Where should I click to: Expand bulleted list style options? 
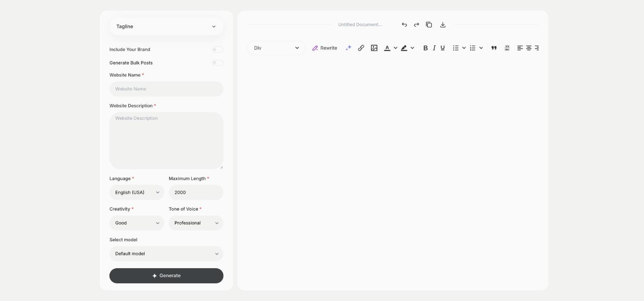click(464, 48)
